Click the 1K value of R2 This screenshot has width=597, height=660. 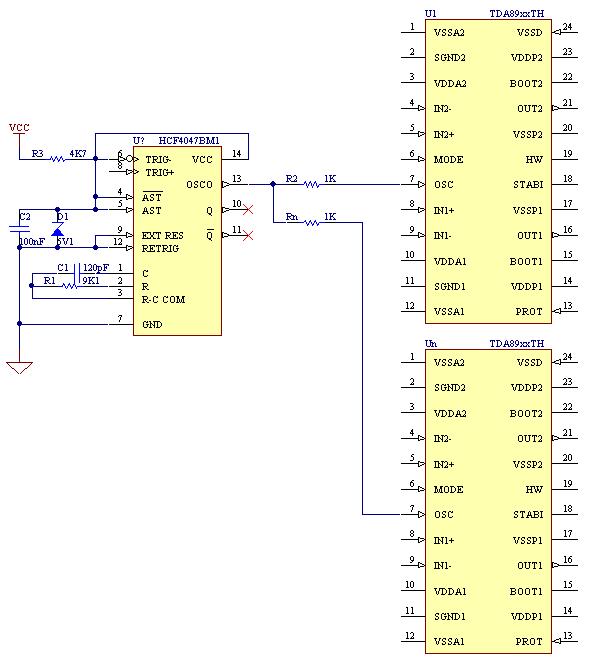330,179
